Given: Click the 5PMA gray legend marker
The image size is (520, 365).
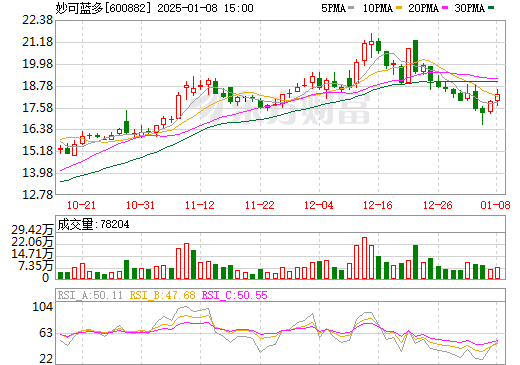Looking at the screenshot, I should point(351,8).
